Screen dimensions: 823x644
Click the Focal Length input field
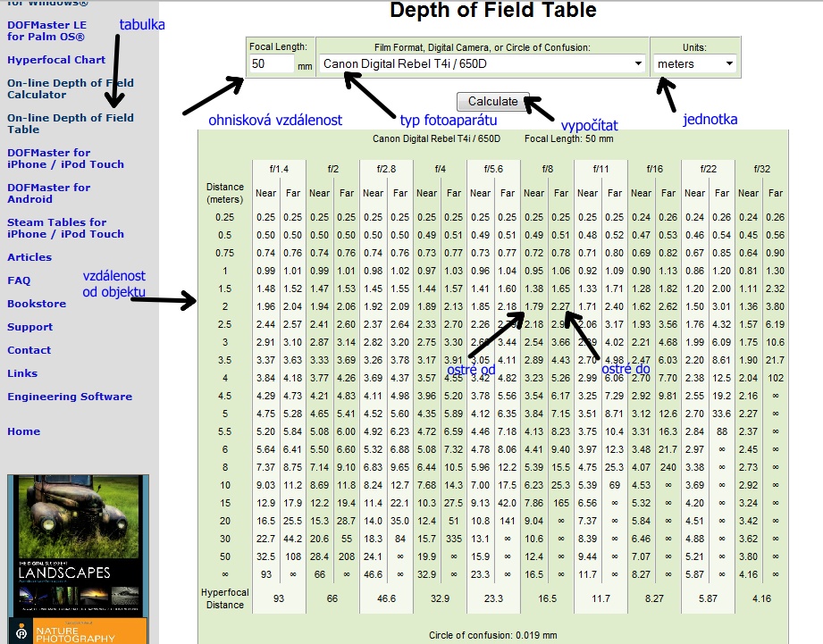click(x=272, y=64)
